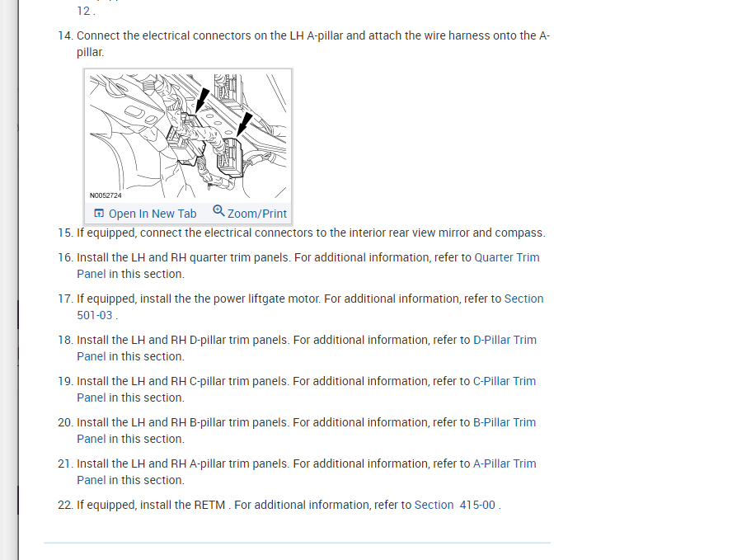The width and height of the screenshot is (737, 560).
Task: Click the N0052724 image label
Action: tap(106, 195)
